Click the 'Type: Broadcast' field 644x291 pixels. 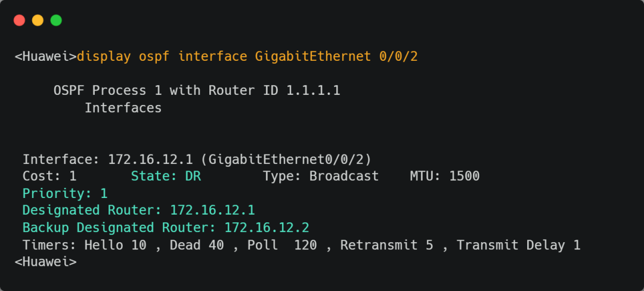coord(321,176)
